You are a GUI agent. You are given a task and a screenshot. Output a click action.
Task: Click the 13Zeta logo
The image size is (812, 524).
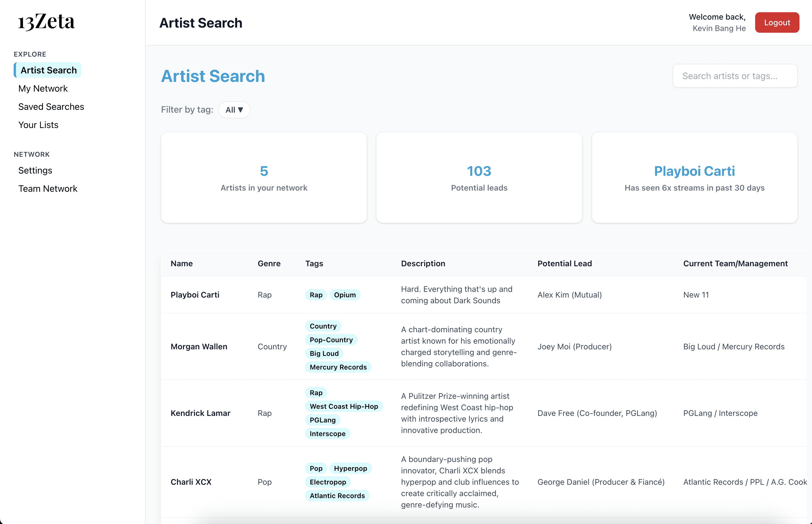tap(47, 22)
